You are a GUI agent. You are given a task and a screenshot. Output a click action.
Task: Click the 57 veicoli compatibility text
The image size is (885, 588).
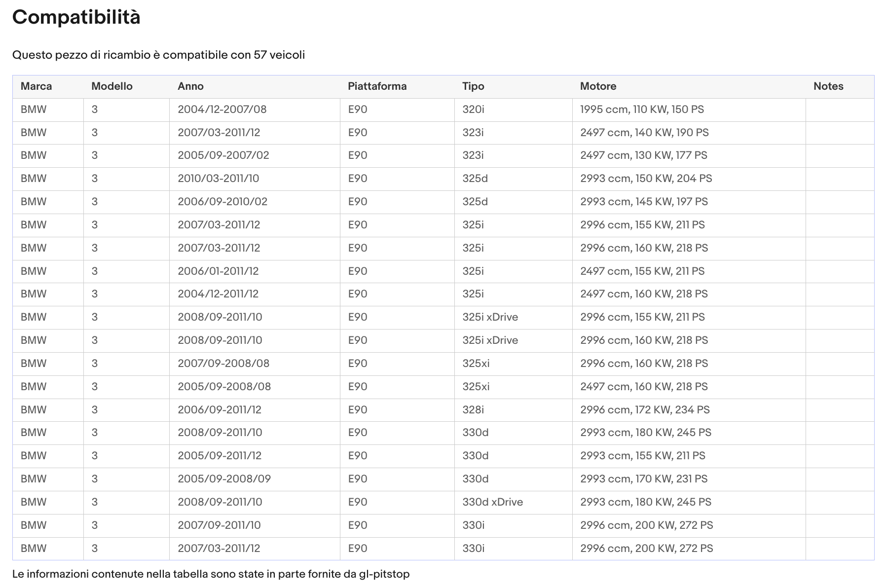click(279, 55)
